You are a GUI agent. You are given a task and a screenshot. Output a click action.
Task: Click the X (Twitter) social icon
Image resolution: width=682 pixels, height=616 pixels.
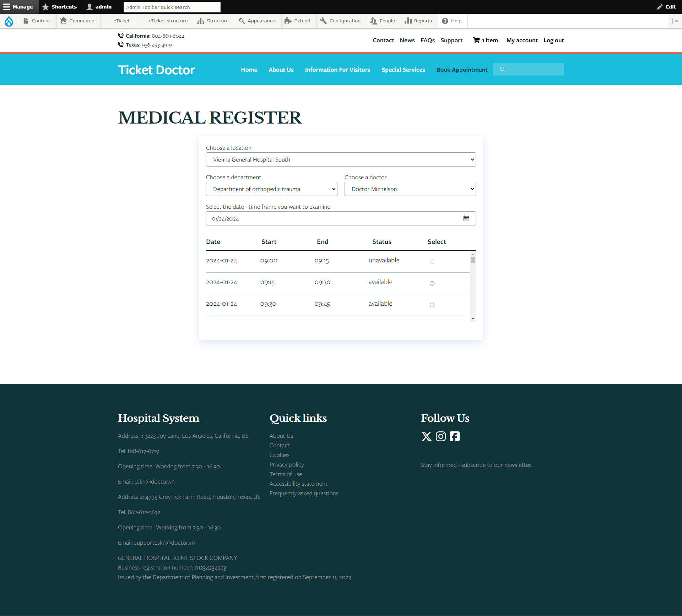[426, 436]
